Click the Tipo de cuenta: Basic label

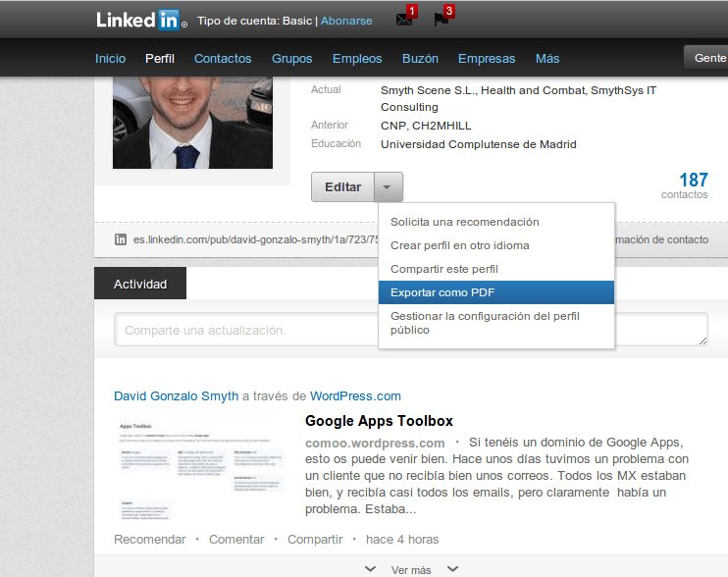(x=254, y=21)
